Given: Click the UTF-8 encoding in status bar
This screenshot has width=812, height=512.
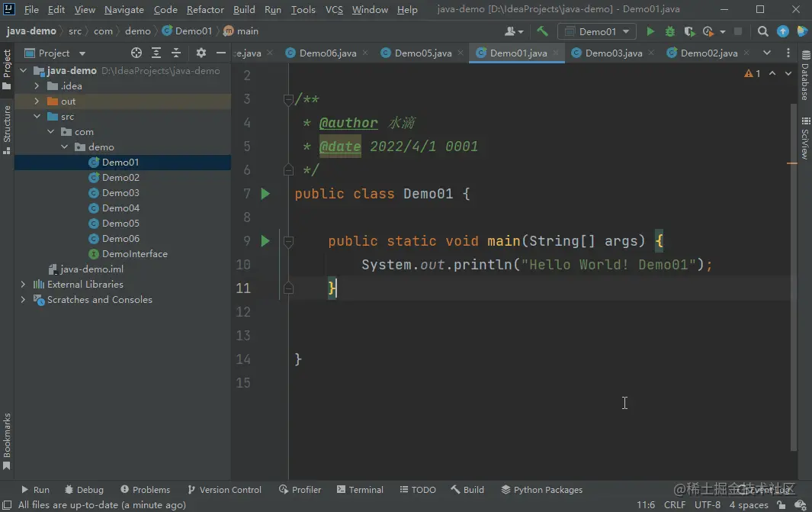Looking at the screenshot, I should tap(707, 505).
